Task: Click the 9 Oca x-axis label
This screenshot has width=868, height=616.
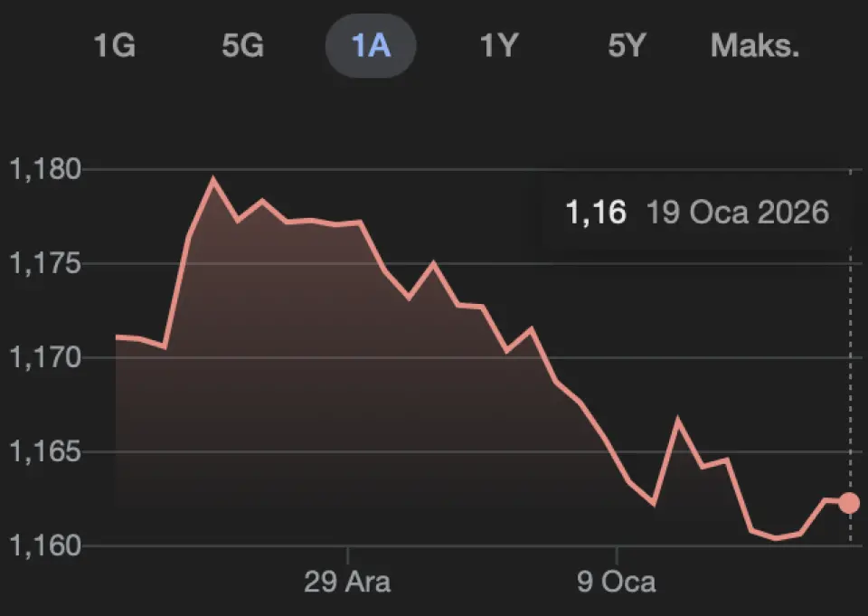Action: tap(617, 581)
